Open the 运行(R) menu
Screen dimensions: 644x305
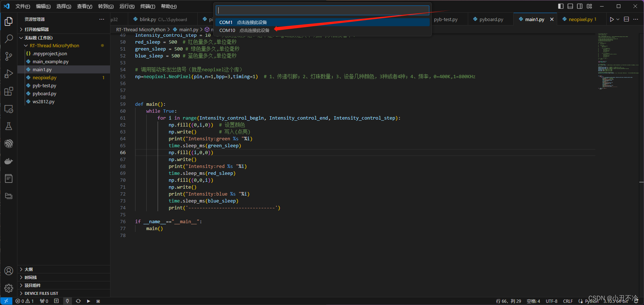tap(127, 7)
